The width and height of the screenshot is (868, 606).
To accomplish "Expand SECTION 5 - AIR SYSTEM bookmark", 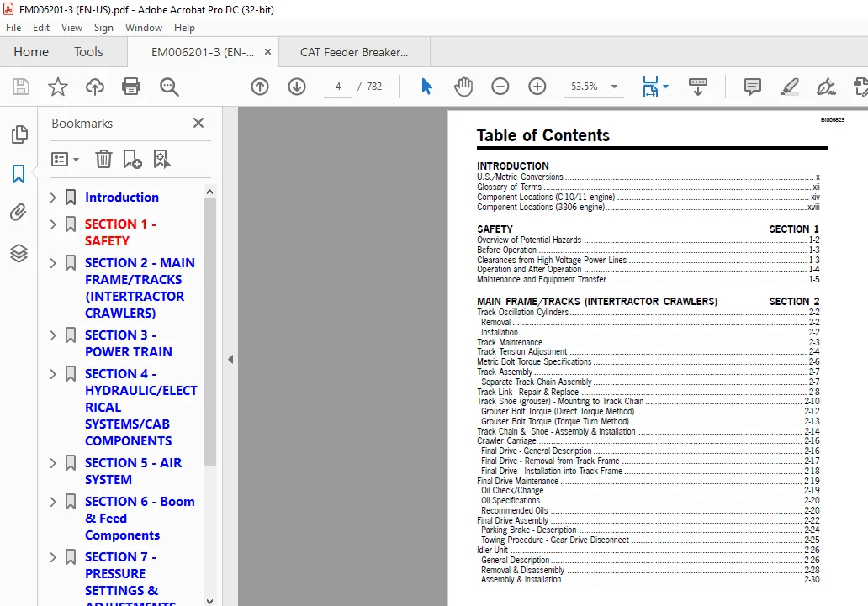I will tap(53, 463).
